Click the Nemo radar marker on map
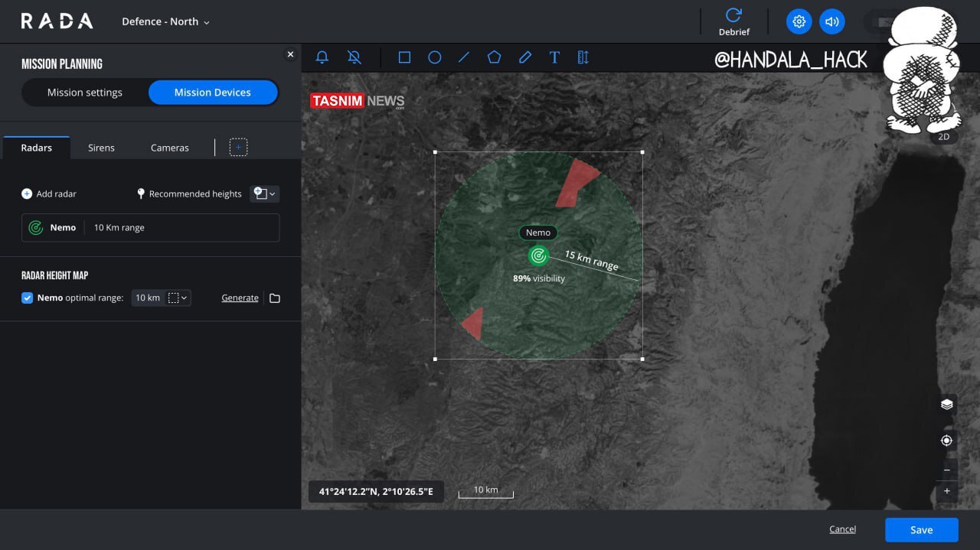 (x=538, y=255)
